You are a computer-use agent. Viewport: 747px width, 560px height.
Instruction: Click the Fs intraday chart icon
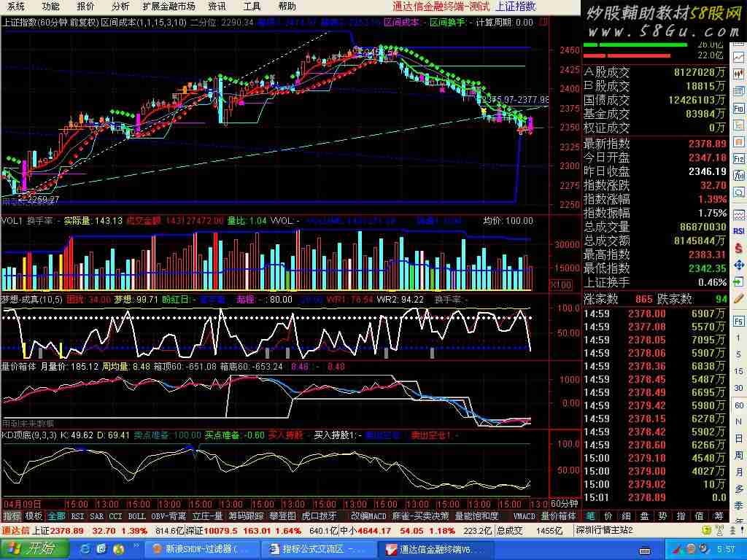739,321
